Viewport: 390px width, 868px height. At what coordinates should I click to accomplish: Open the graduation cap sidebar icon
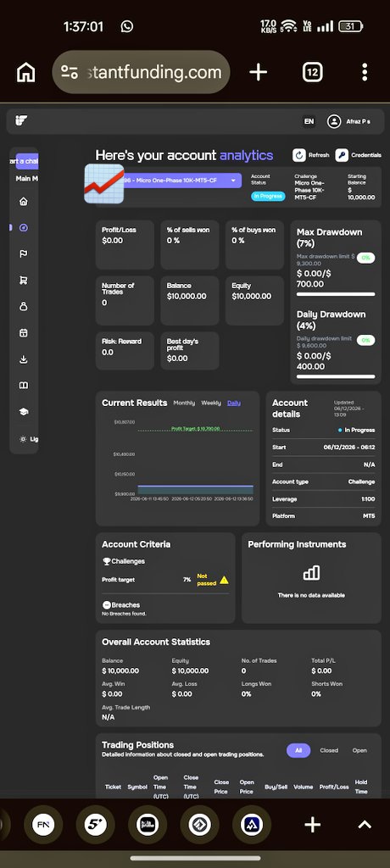click(23, 412)
